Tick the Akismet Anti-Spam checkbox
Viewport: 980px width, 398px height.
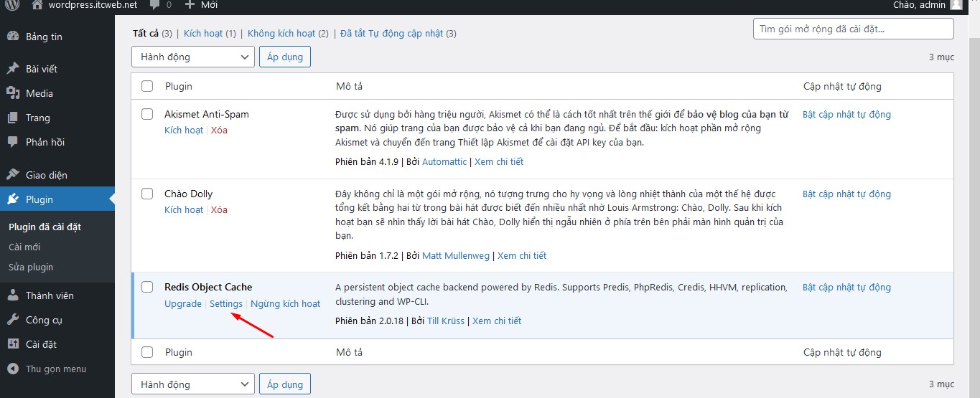[147, 114]
